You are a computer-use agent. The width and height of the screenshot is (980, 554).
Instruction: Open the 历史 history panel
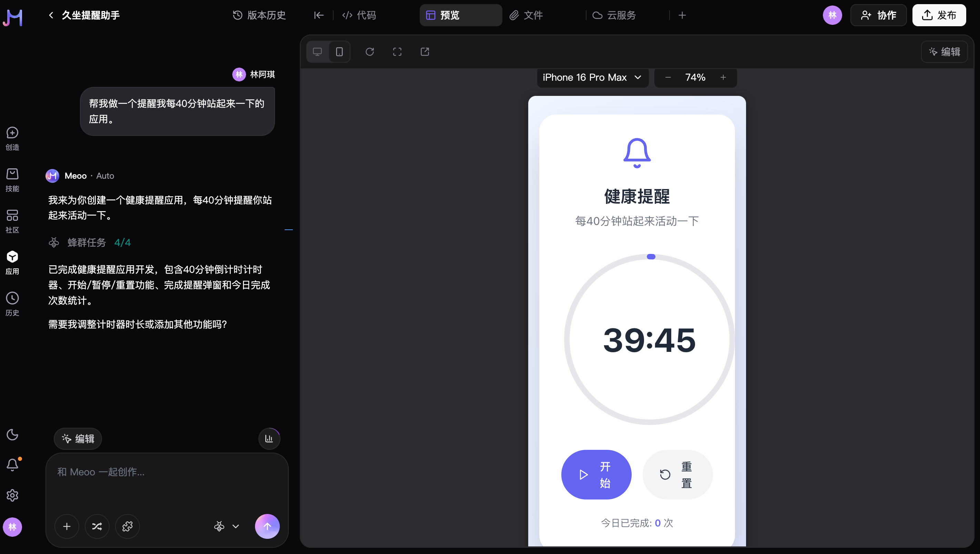(12, 304)
